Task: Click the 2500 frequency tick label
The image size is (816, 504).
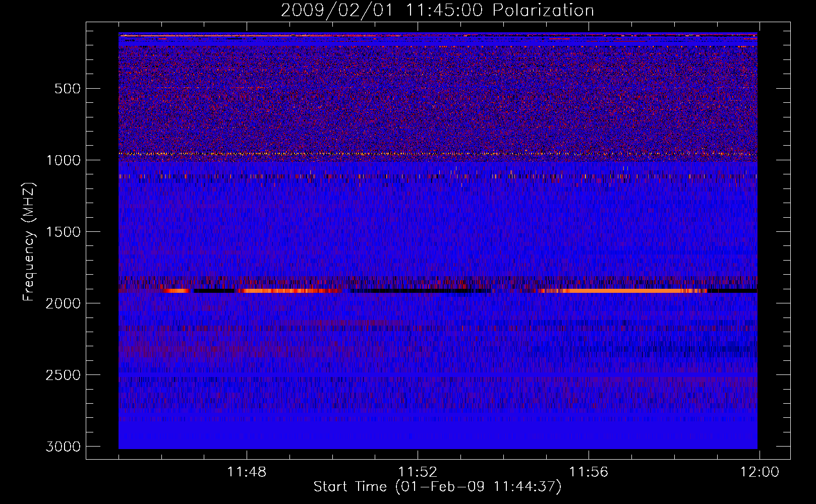Action: tap(63, 375)
